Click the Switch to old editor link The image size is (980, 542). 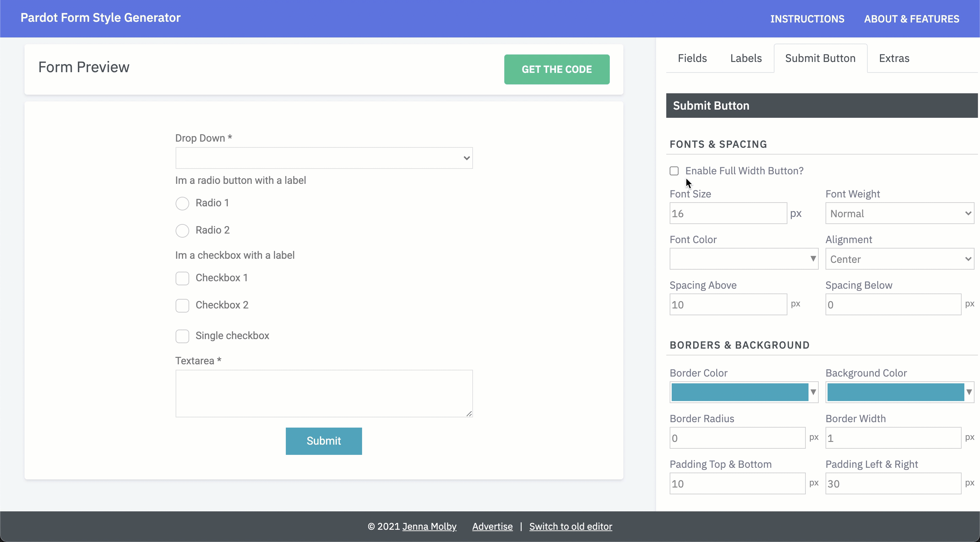tap(570, 526)
